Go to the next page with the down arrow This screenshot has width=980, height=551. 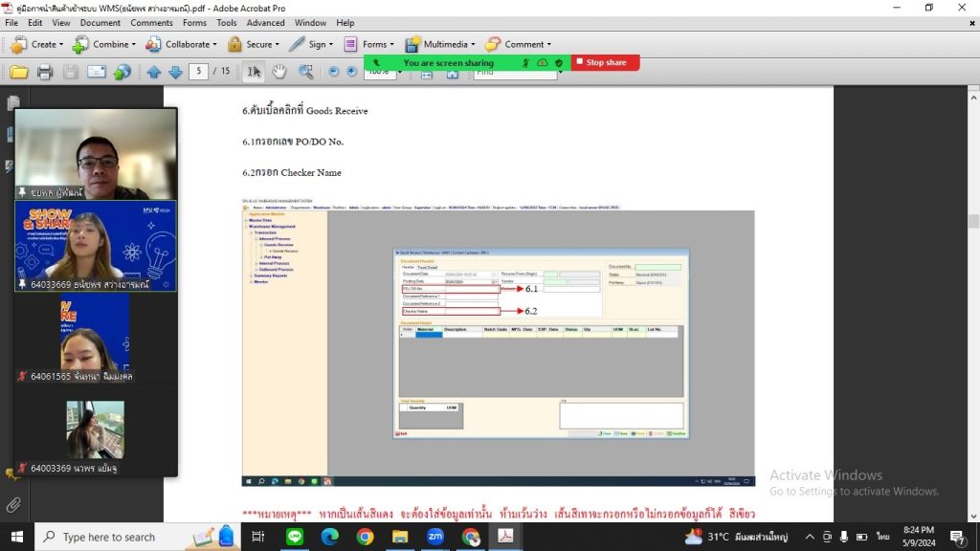click(x=176, y=72)
